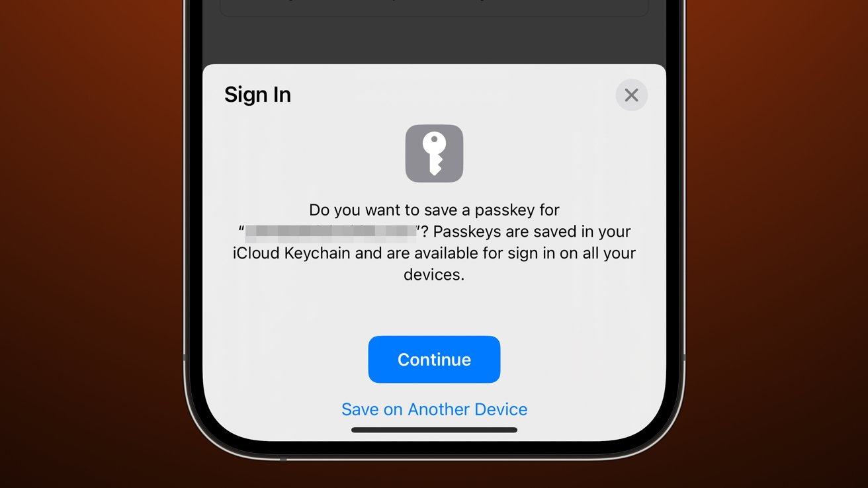This screenshot has width=868, height=488.
Task: Close the Sign In sheet with the X
Action: click(x=631, y=95)
